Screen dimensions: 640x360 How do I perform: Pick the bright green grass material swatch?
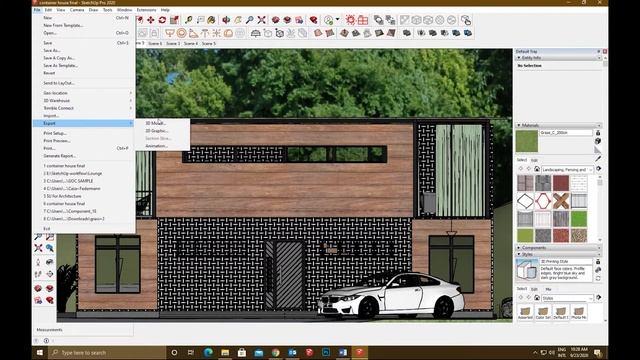pyautogui.click(x=579, y=219)
